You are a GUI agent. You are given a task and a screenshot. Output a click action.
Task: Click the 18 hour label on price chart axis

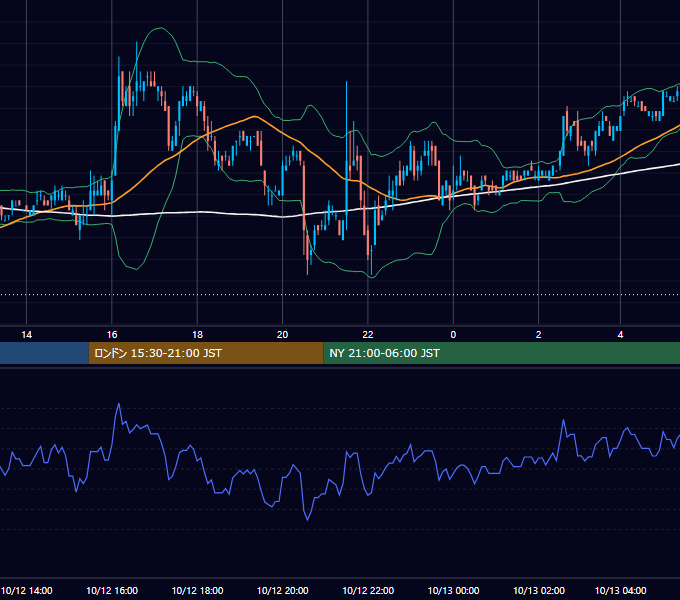(197, 335)
